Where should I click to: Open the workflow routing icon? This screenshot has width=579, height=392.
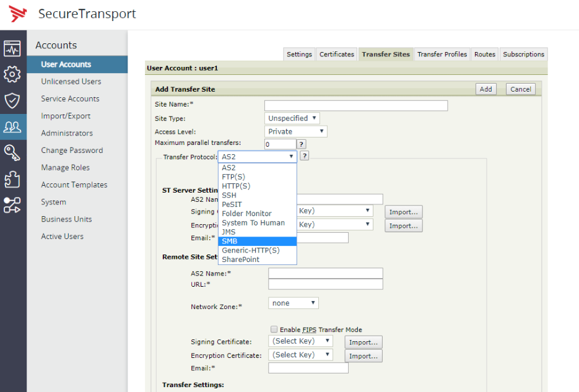tap(12, 204)
